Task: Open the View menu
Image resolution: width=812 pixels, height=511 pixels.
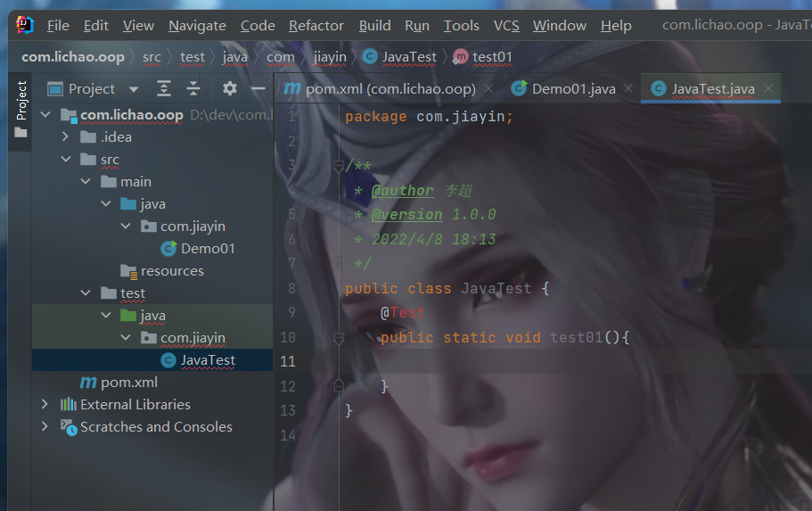Action: [138, 25]
